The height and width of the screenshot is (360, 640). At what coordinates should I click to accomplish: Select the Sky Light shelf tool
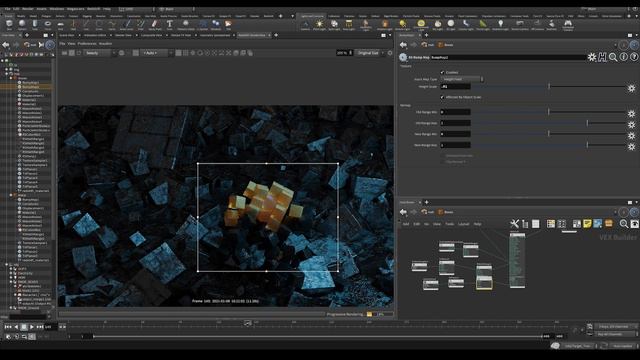[x=437, y=24]
